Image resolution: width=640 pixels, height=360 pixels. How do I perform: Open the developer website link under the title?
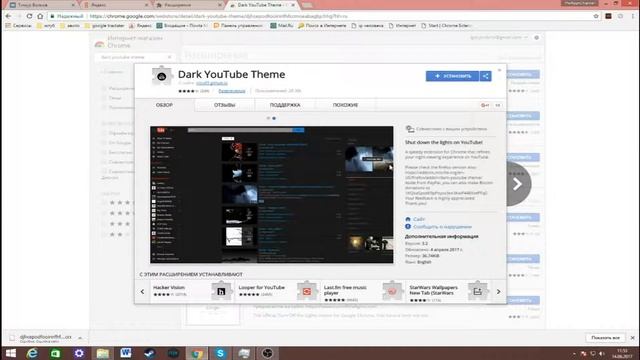(211, 83)
